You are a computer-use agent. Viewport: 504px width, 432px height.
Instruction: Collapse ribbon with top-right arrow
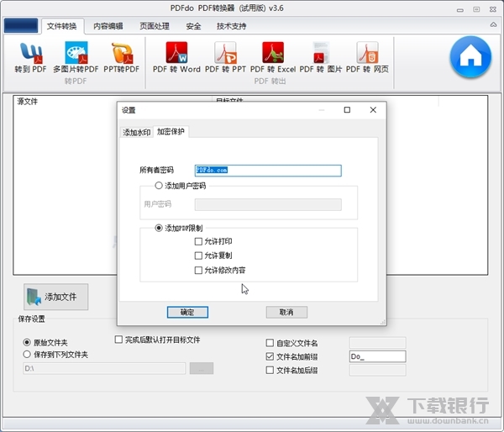click(493, 24)
